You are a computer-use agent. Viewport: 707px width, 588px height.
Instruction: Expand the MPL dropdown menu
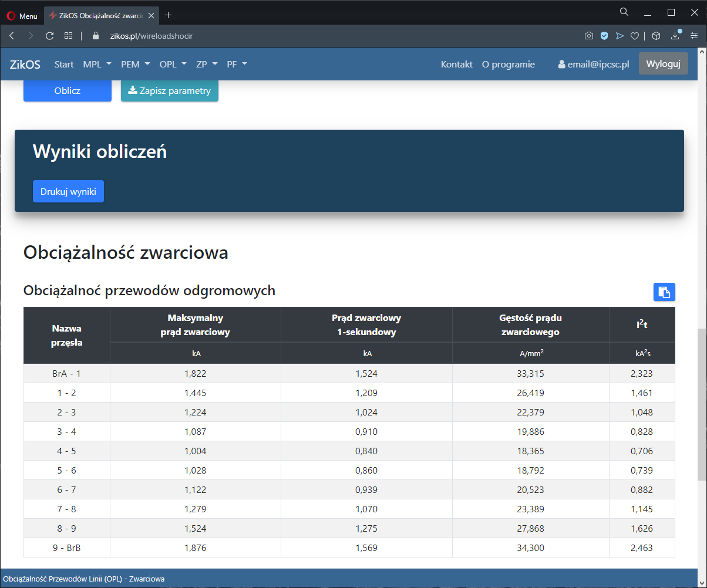(97, 64)
